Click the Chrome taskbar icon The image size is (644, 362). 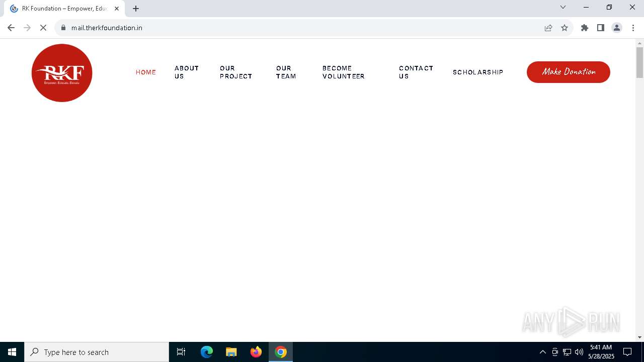pyautogui.click(x=281, y=352)
